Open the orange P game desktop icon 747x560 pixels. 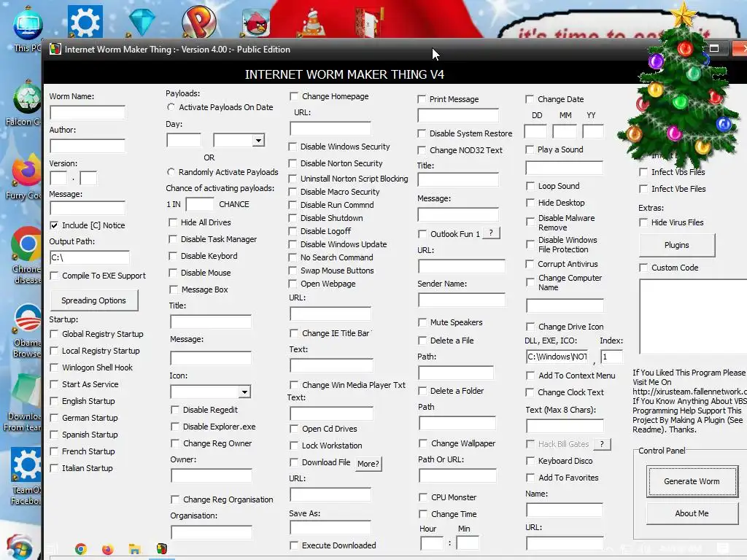pos(199,21)
